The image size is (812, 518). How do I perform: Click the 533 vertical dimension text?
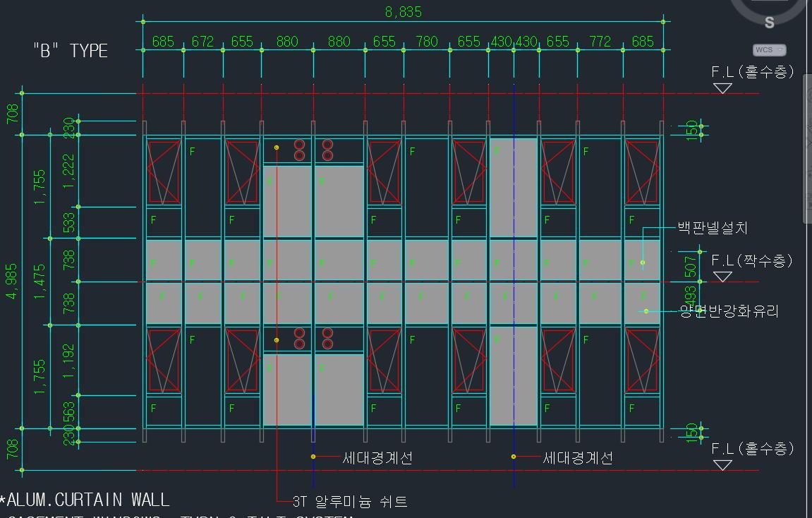pyautogui.click(x=68, y=223)
